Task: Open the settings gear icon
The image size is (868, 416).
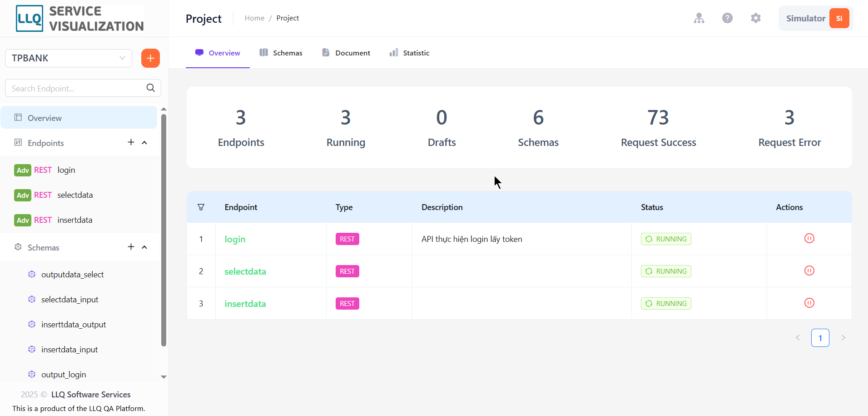Action: pyautogui.click(x=756, y=18)
